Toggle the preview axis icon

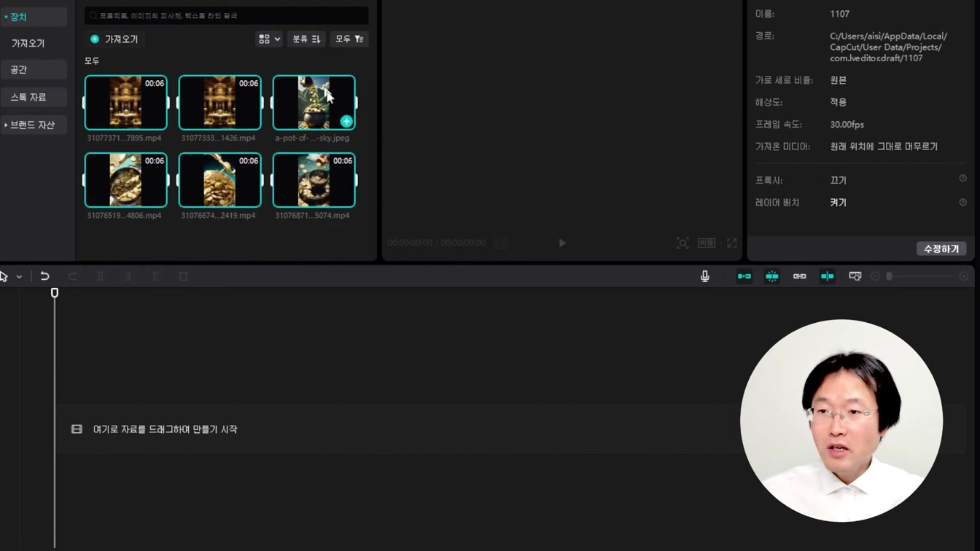828,276
